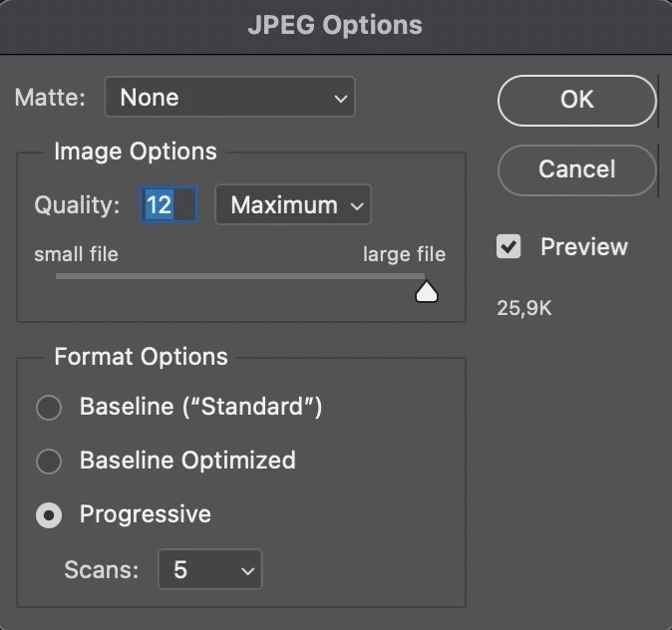Select the Progressive radio button
672x630 pixels.
click(49, 514)
